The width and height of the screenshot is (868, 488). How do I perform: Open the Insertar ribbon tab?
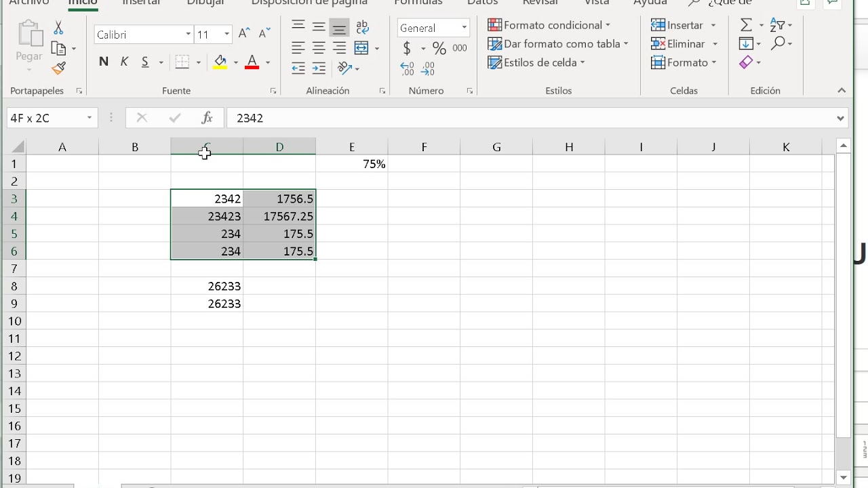pos(141,3)
